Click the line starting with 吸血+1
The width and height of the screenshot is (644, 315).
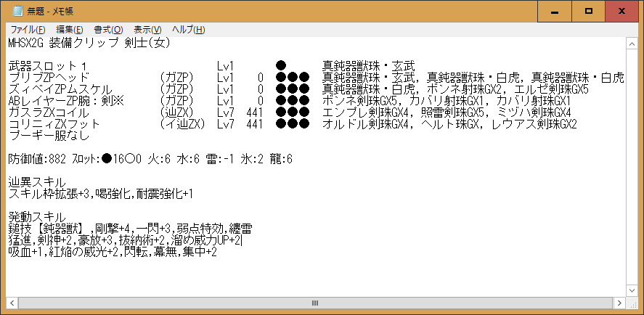[113, 251]
